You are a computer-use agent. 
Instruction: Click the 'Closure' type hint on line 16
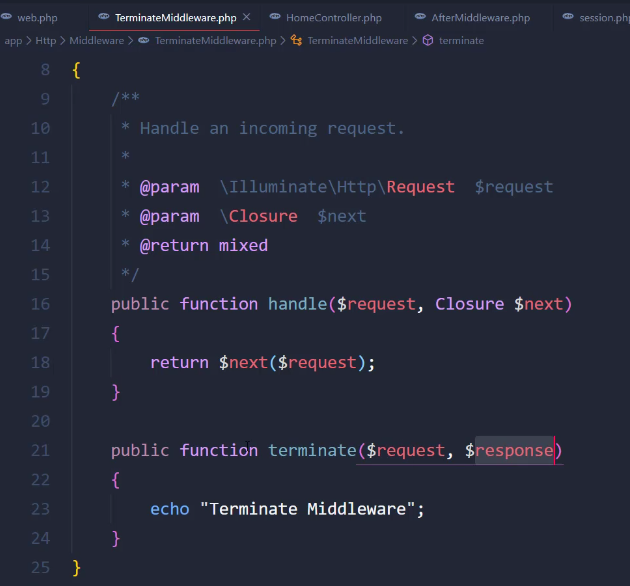point(470,304)
